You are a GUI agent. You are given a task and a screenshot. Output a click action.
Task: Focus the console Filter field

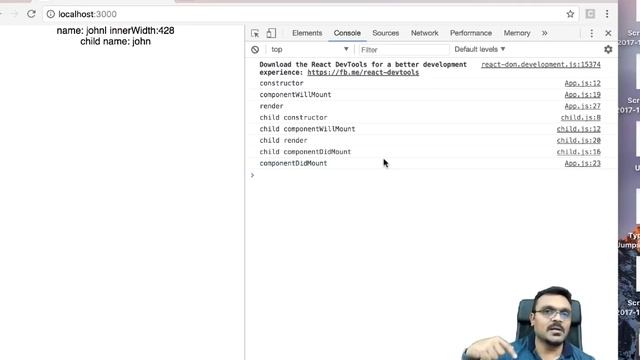[x=404, y=50]
